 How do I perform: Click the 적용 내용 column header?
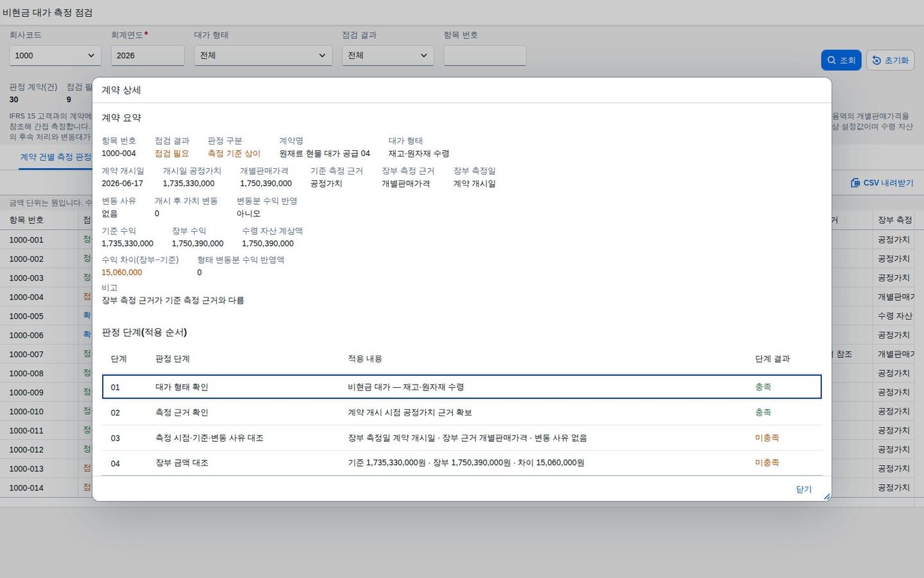pyautogui.click(x=365, y=359)
